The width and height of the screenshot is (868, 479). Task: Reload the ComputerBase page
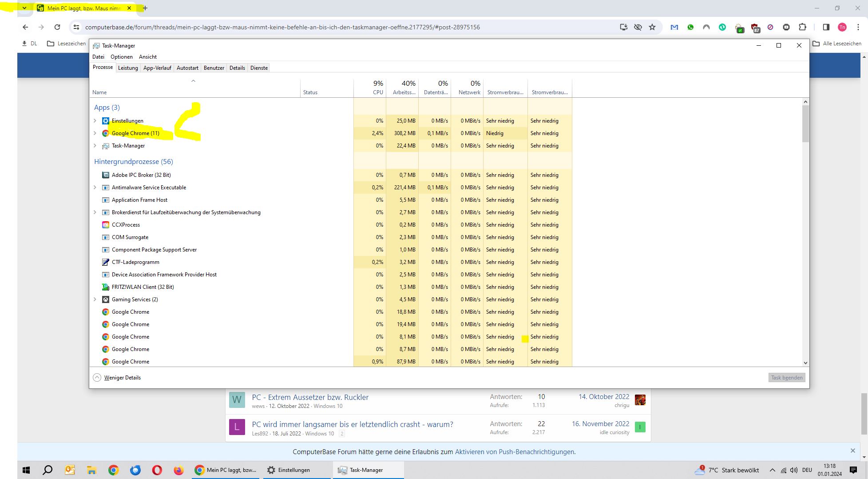click(x=57, y=27)
